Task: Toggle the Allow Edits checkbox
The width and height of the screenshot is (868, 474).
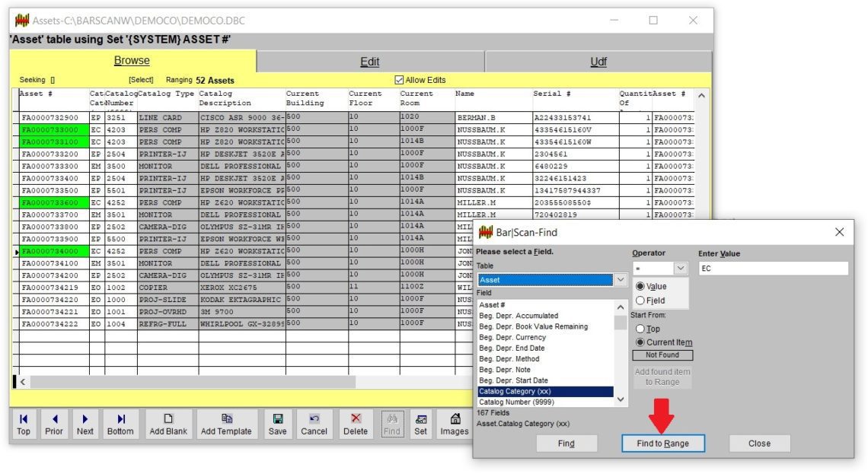Action: click(400, 80)
